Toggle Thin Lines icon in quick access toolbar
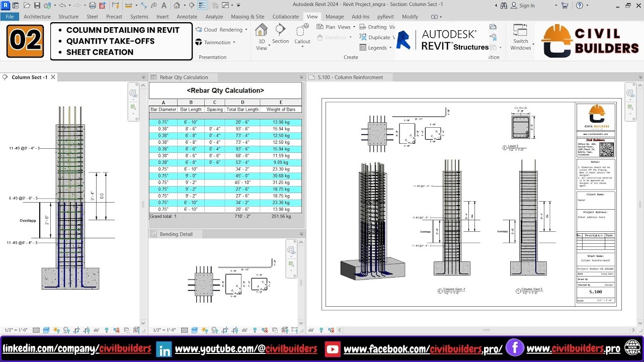The height and width of the screenshot is (362, 644). [x=202, y=5]
